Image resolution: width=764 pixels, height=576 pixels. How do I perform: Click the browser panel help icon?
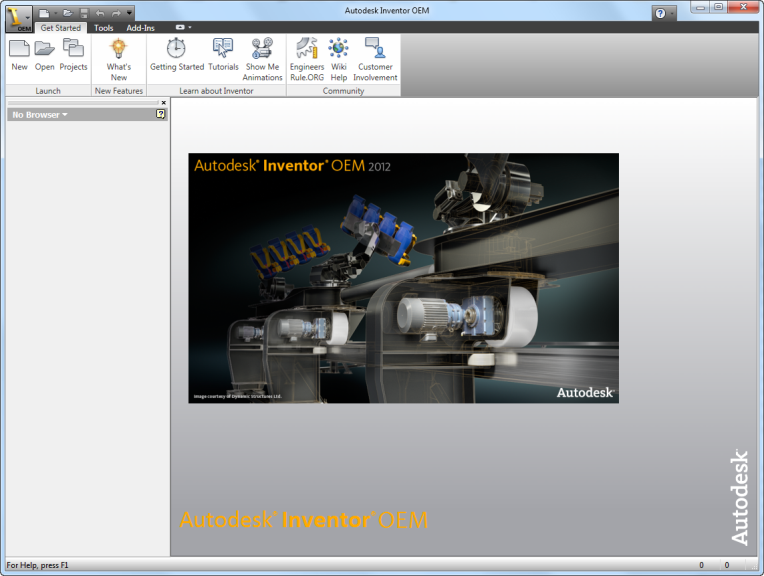tap(160, 114)
